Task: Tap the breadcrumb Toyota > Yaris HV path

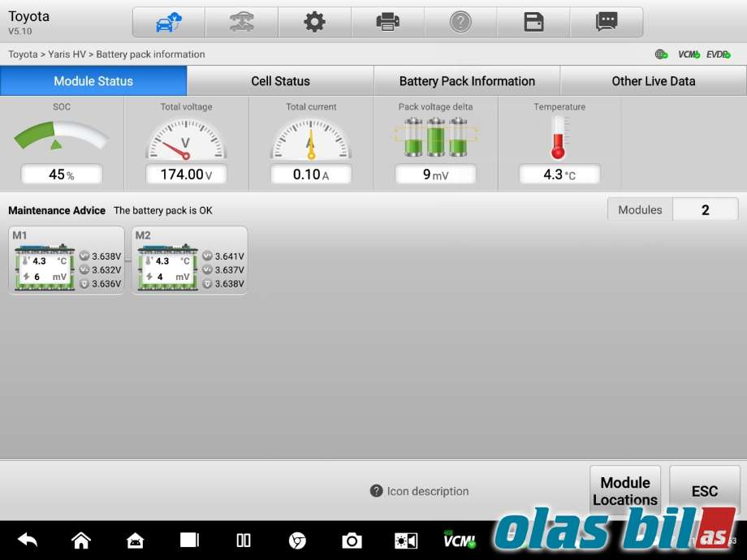Action: tap(47, 54)
